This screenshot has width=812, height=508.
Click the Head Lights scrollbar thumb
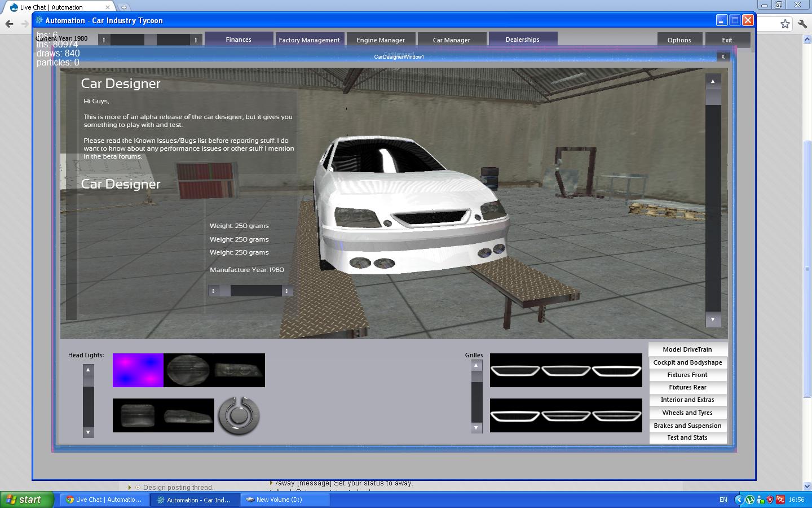pyautogui.click(x=88, y=380)
